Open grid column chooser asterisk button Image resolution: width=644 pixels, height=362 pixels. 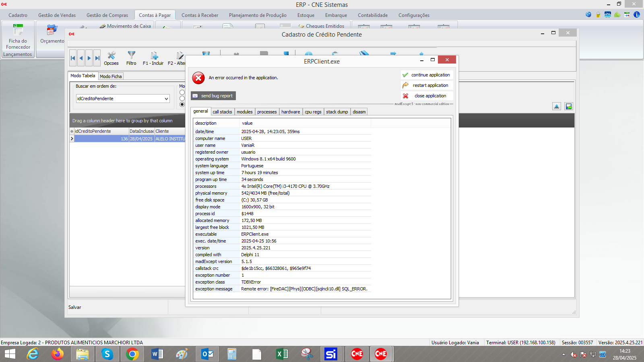(72, 131)
